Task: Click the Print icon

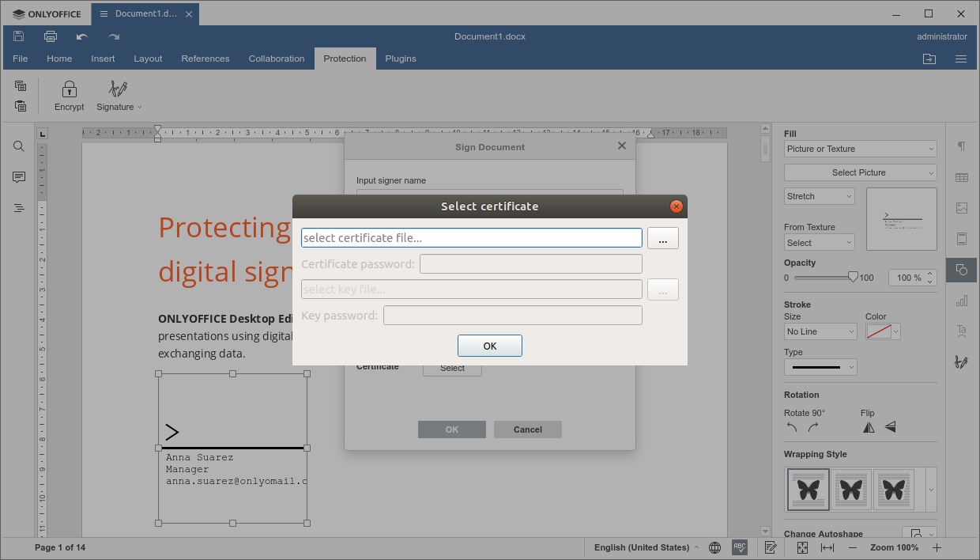Action: pos(51,36)
